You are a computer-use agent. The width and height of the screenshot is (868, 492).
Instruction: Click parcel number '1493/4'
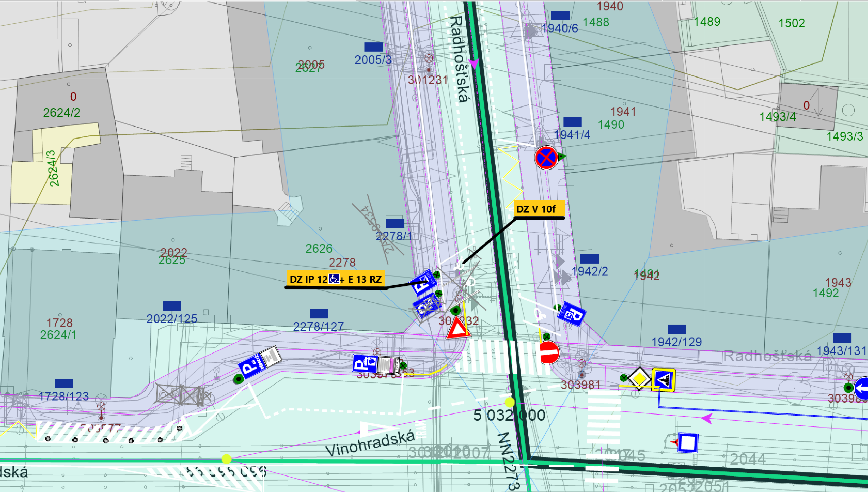click(778, 117)
